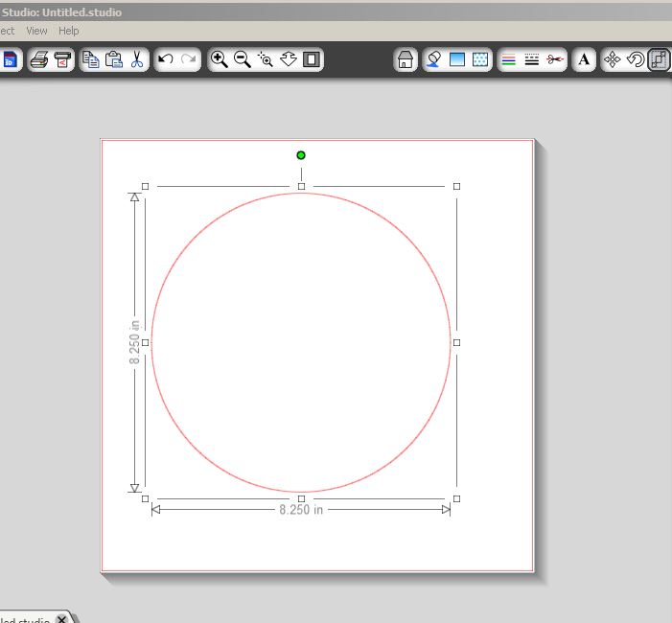Click the Copy icon
The width and height of the screenshot is (672, 623).
pyautogui.click(x=90, y=59)
